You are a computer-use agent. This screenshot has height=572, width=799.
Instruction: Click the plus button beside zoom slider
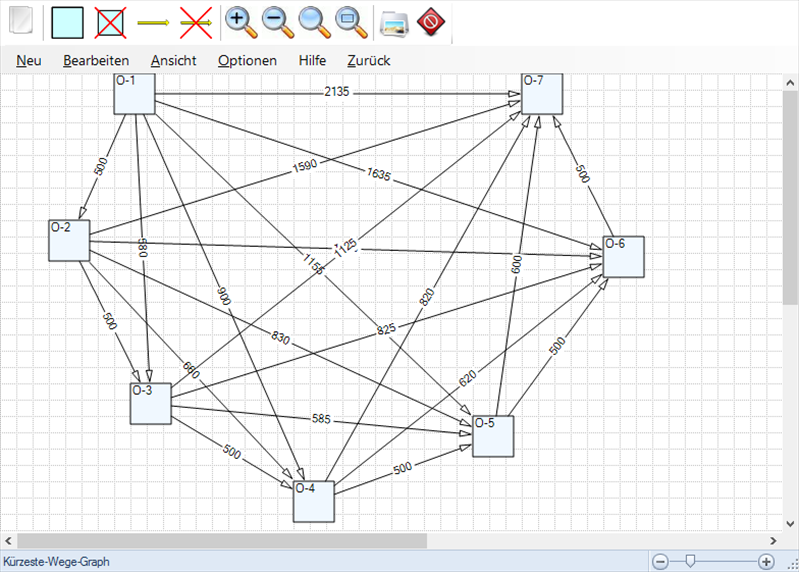click(766, 562)
